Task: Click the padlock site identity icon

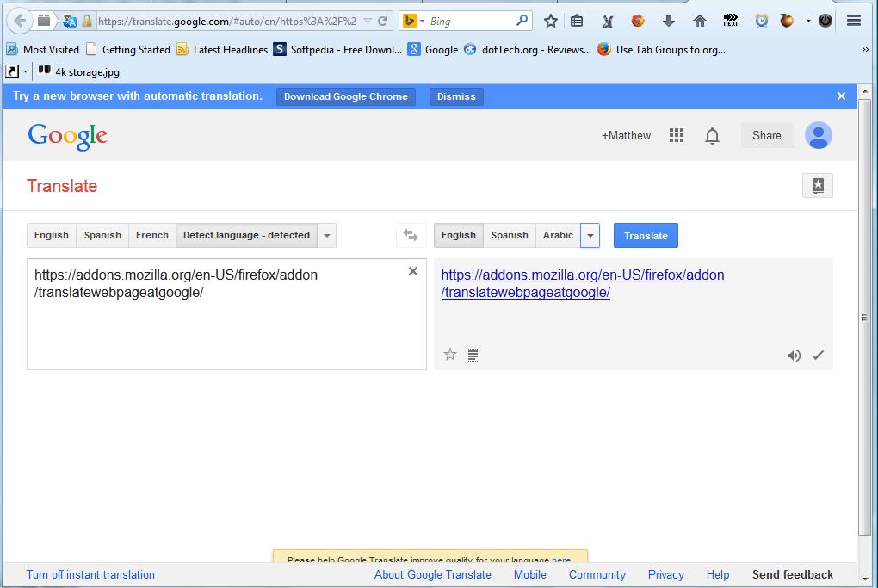Action: [87, 22]
